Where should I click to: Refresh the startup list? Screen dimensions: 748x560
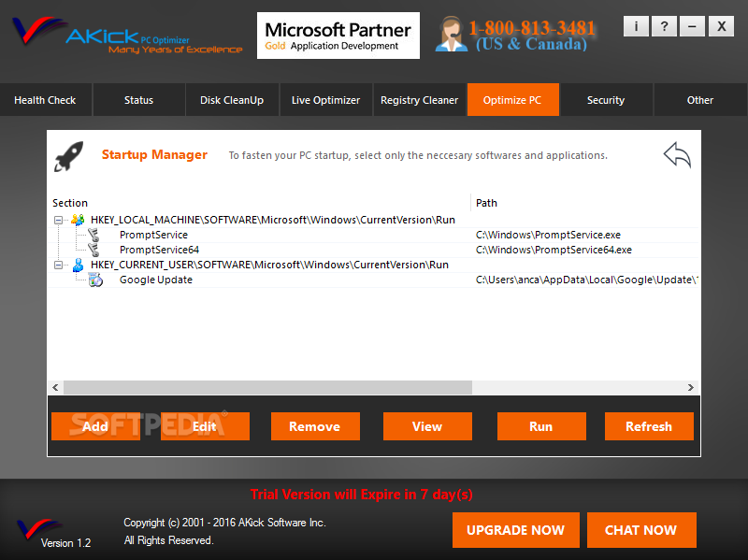click(x=649, y=426)
